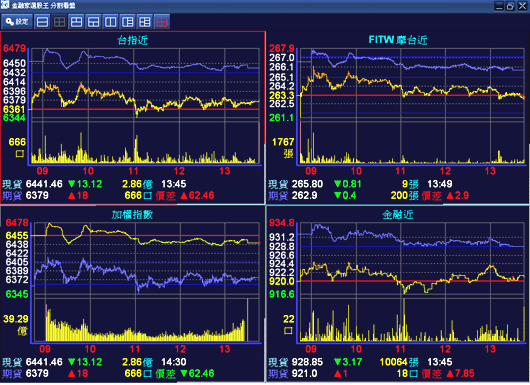Select the 金融近 chart title
This screenshot has width=530, height=385.
click(398, 215)
